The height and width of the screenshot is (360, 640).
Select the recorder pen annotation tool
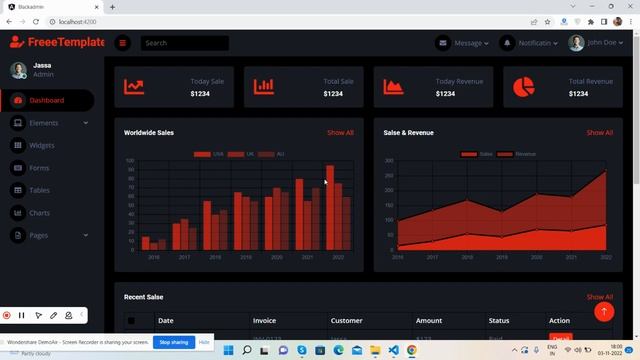click(x=53, y=315)
